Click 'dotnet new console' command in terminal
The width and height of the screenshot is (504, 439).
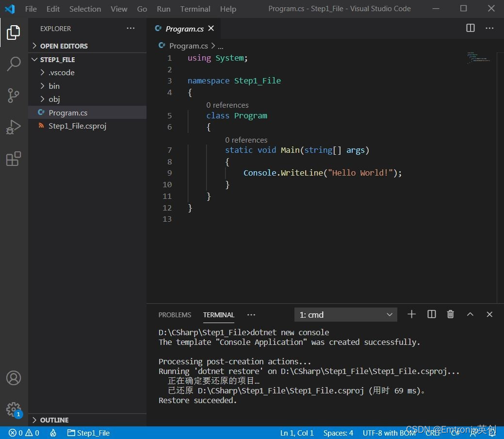click(290, 332)
